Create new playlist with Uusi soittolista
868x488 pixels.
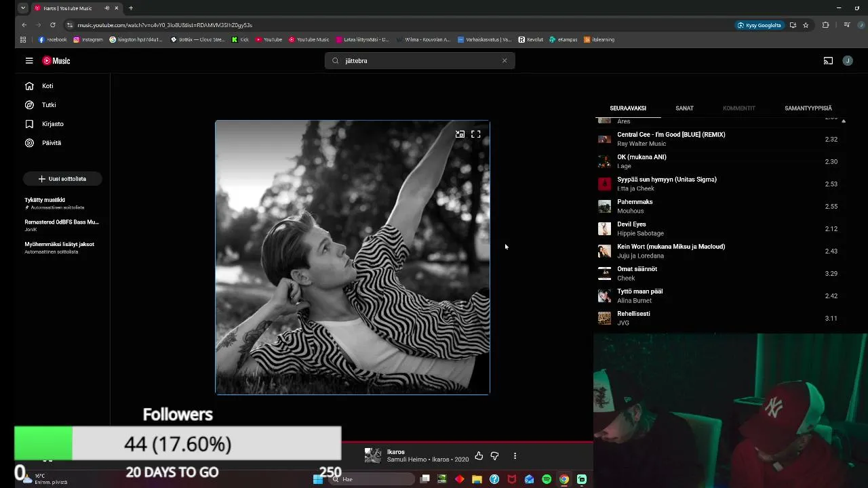[62, 179]
